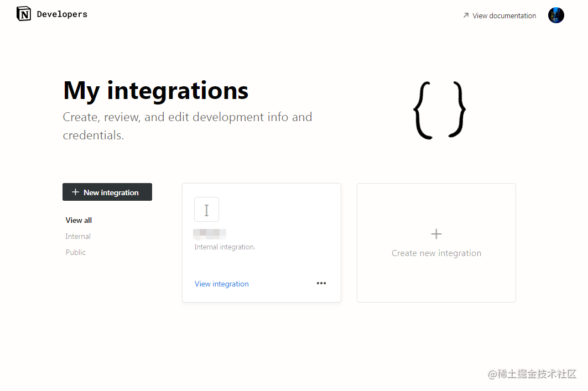The height and width of the screenshot is (391, 588).
Task: Click the "My integrations" heading
Action: click(155, 90)
